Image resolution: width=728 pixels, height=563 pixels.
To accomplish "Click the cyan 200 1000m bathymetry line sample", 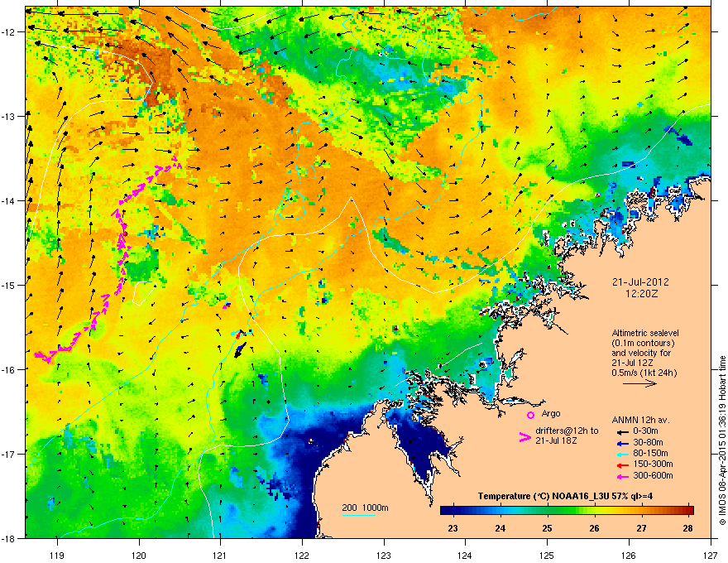I will pos(358,515).
